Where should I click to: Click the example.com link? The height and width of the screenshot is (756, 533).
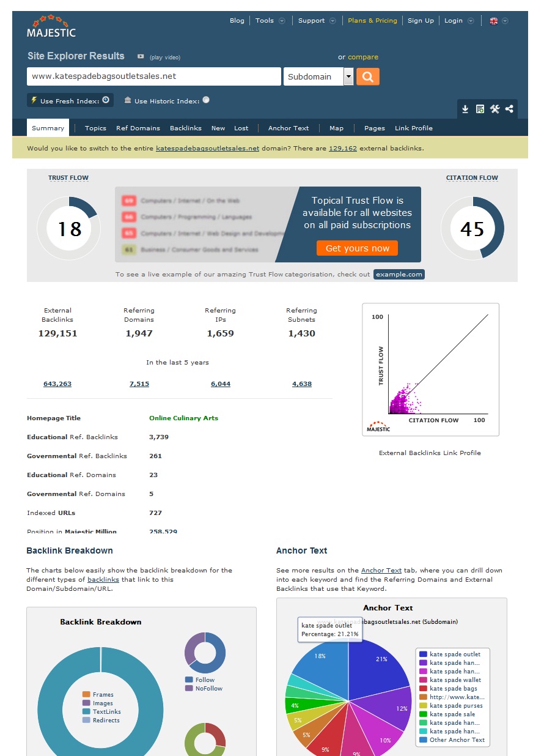point(399,274)
